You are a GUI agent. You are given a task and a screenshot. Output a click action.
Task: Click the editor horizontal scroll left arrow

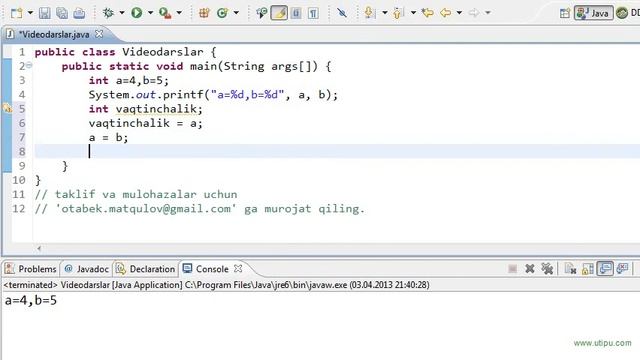(39, 248)
